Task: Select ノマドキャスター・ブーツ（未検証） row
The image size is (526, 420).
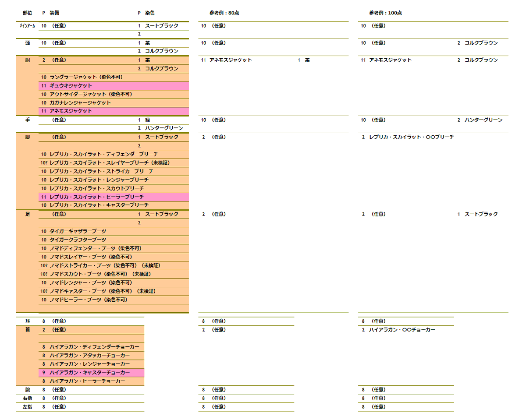Action: (114, 291)
